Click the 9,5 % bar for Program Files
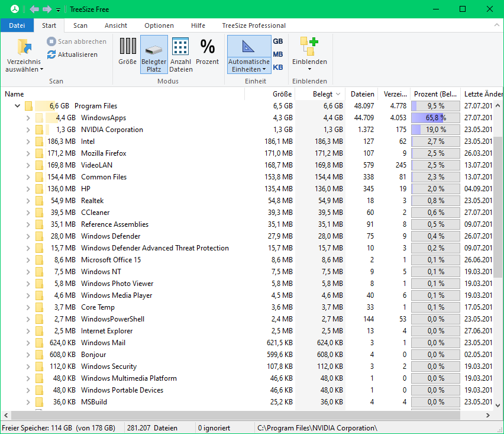 click(x=435, y=106)
